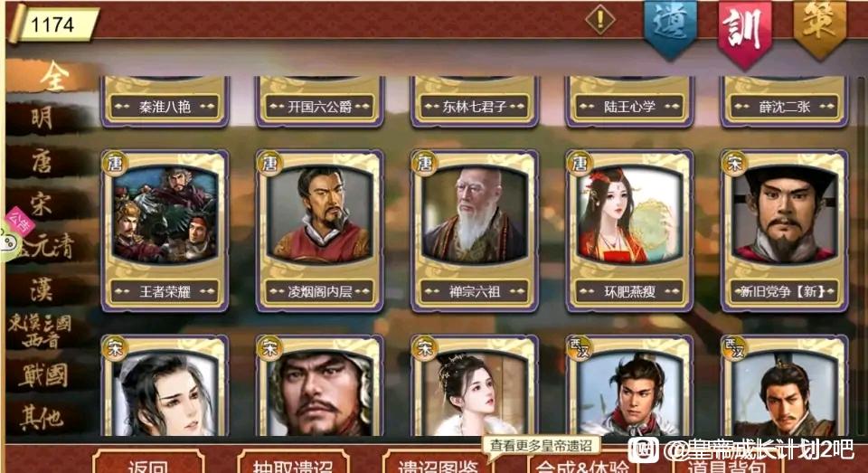Click the 抽取遗诏 button
The height and width of the screenshot is (473, 868).
(x=293, y=462)
